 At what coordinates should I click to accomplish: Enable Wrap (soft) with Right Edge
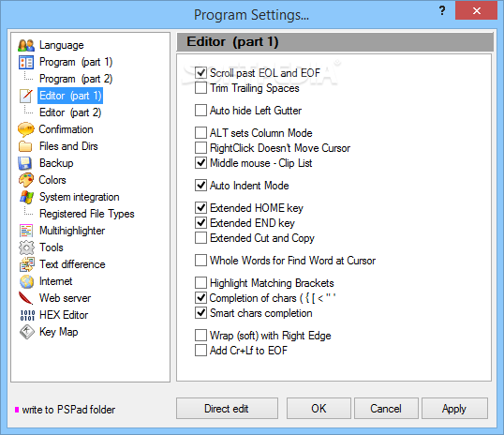[200, 336]
